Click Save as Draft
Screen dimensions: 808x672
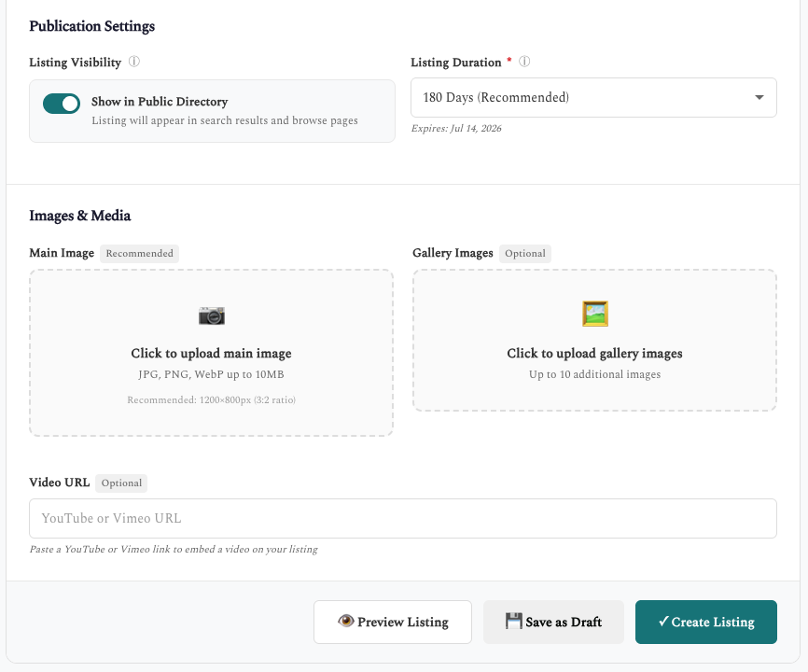(552, 622)
